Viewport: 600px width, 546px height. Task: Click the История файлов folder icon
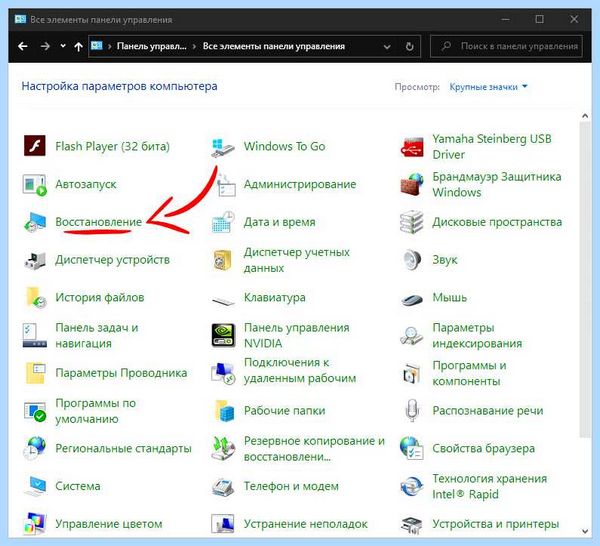pos(35,297)
